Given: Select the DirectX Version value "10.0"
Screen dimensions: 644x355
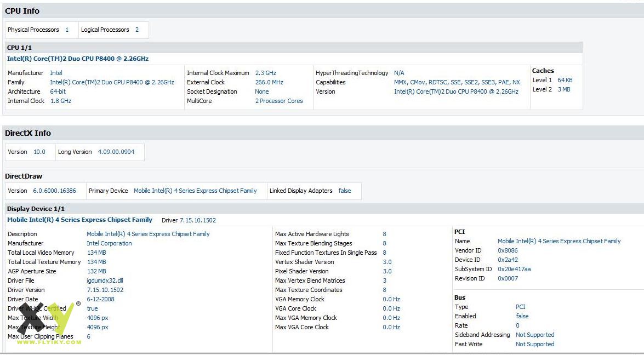Looking at the screenshot, I should tap(39, 152).
